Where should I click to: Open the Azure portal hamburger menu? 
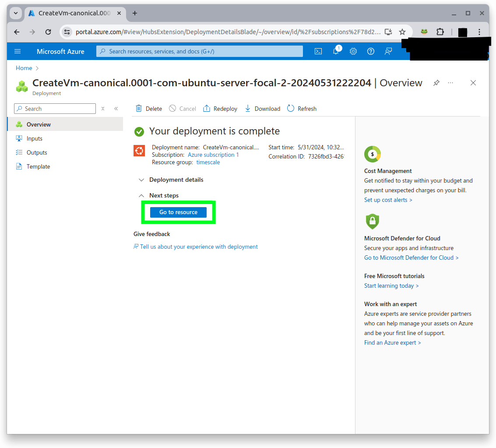(18, 51)
